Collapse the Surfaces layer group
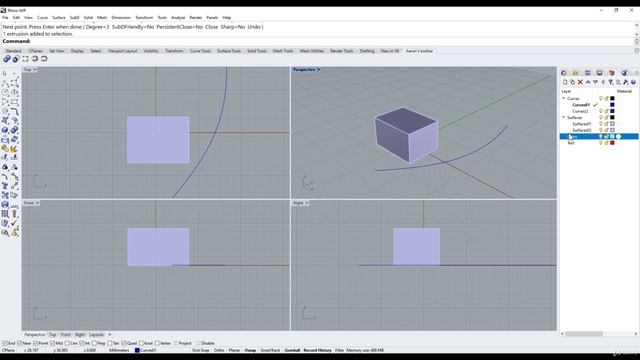Screen dimensions: 640x360 point(564,117)
